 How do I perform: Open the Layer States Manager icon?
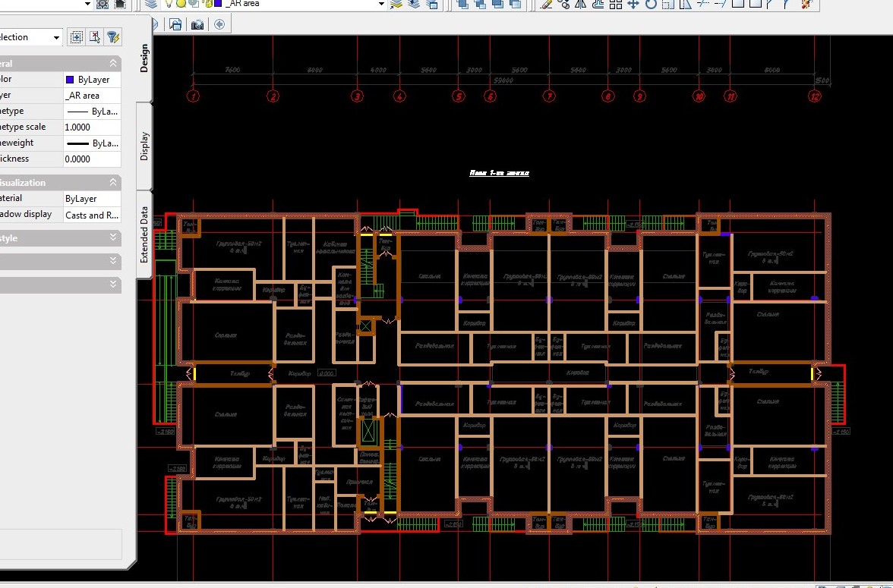click(x=431, y=4)
